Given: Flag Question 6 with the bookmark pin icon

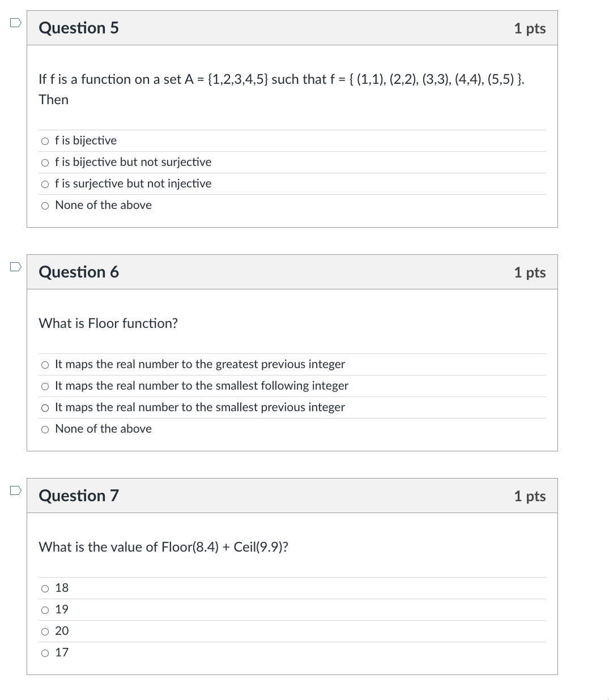Looking at the screenshot, I should point(15,266).
